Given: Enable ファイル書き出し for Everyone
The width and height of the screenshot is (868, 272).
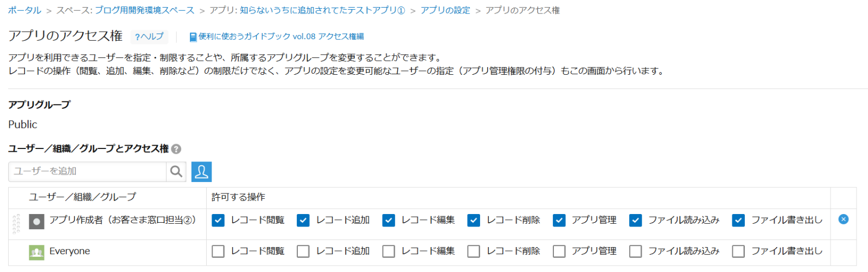Looking at the screenshot, I should coord(738,251).
